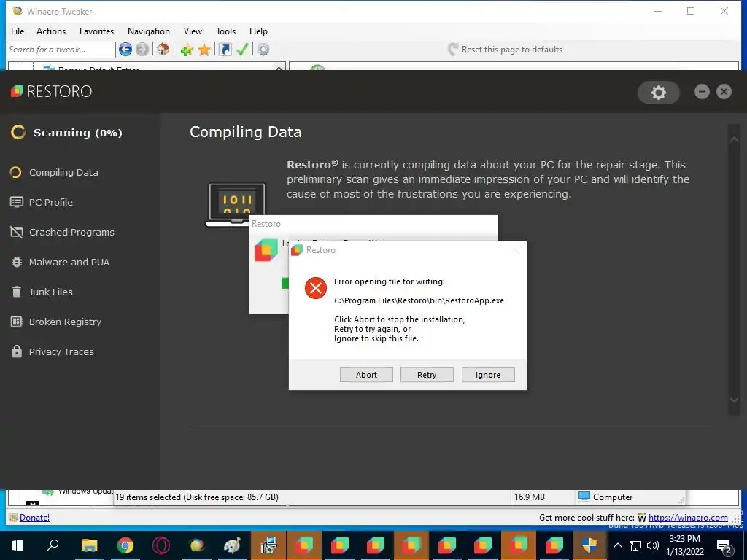Screen dimensions: 747x560
Task: Open the https://winaero.com link
Action: coord(688,518)
